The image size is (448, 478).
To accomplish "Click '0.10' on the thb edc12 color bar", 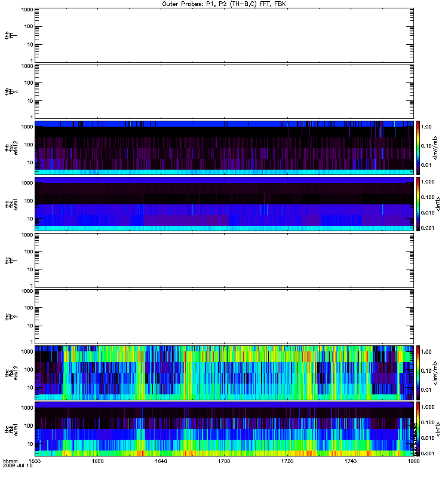I will click(x=426, y=146).
